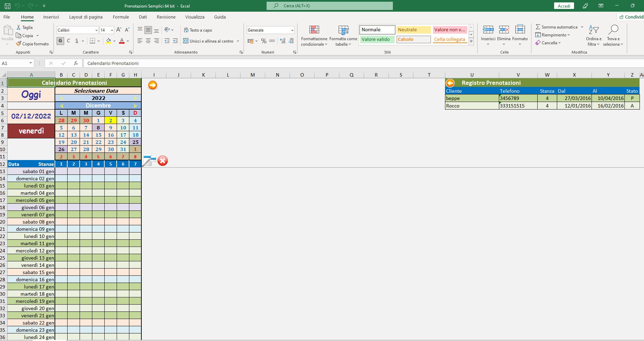This screenshot has height=341, width=644.
Task: Click the Formattazione condizionale icon
Action: click(314, 30)
